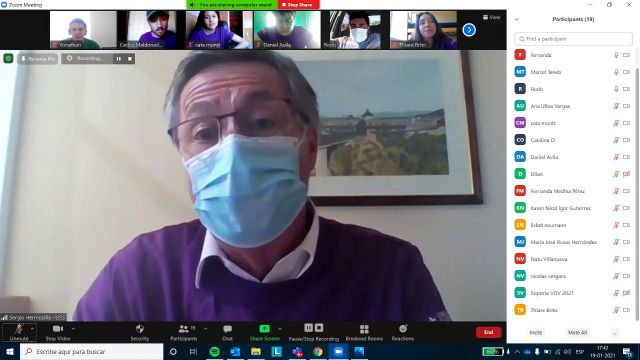Open Google Chrome from the taskbar

tap(318, 351)
